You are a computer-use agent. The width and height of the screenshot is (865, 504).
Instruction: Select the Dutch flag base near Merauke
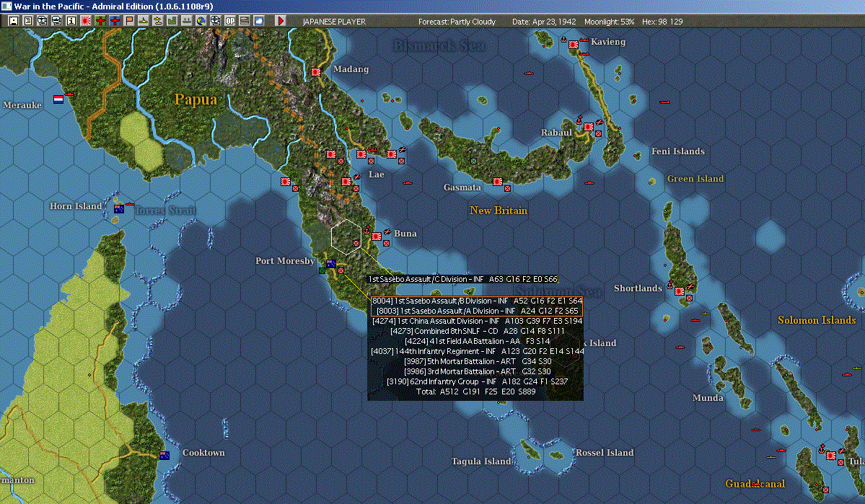click(x=58, y=100)
